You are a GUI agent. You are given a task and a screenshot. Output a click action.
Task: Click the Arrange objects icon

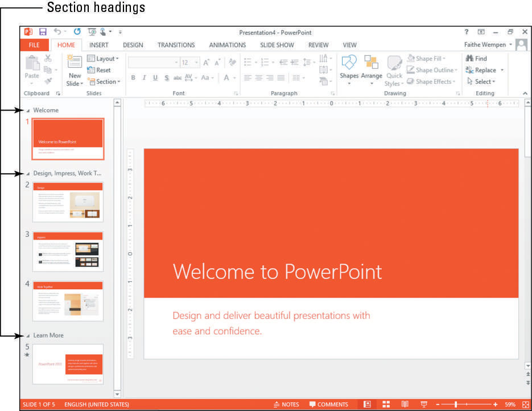coord(372,68)
